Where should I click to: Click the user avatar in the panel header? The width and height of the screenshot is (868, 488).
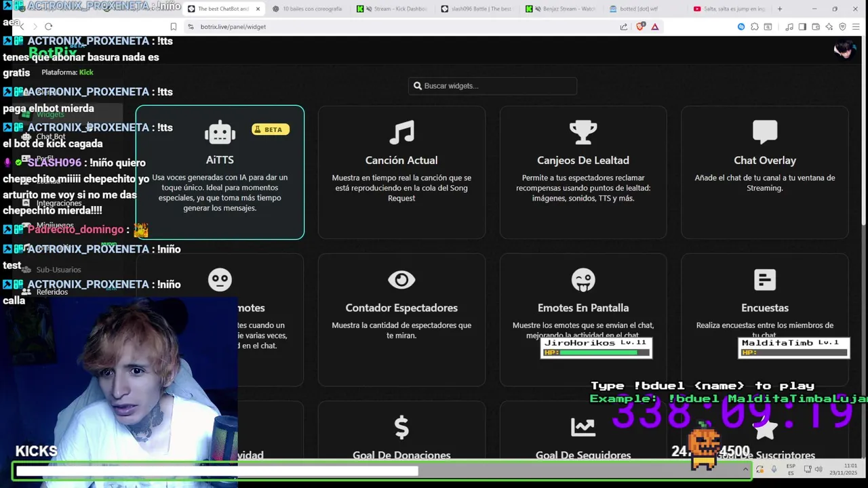[844, 50]
